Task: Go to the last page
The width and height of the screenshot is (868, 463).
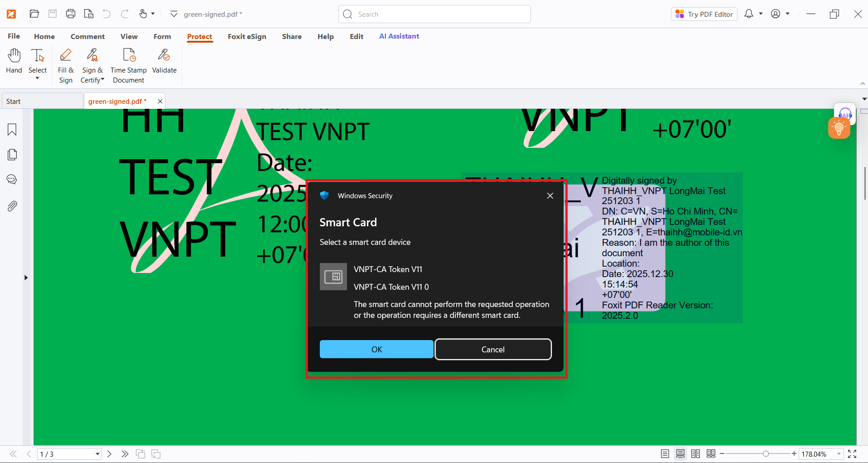Action: tap(125, 454)
